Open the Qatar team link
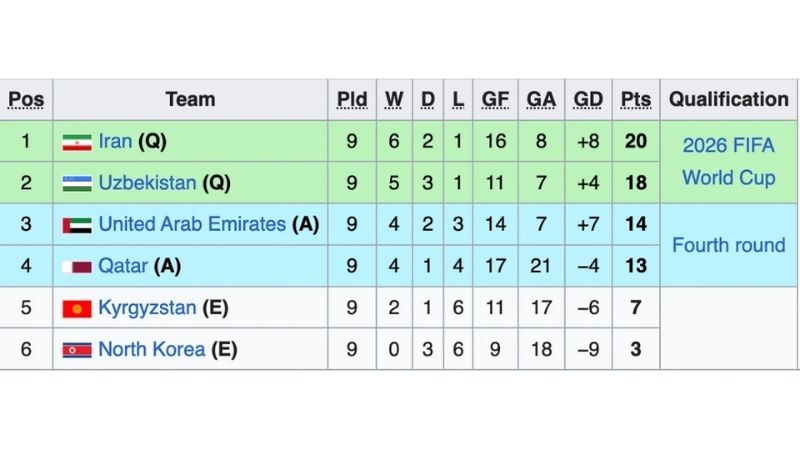 pos(123,267)
